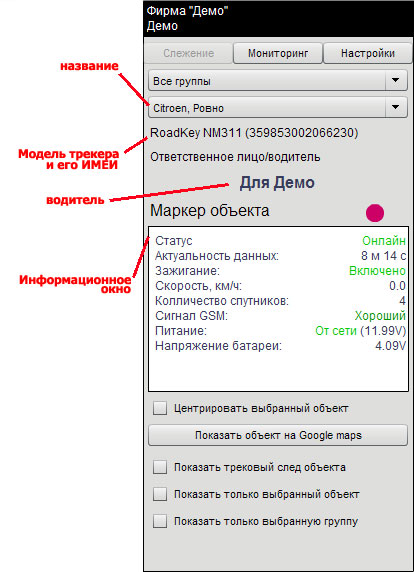Check Показать только выбранный объект
414x572 pixels.
tap(160, 494)
